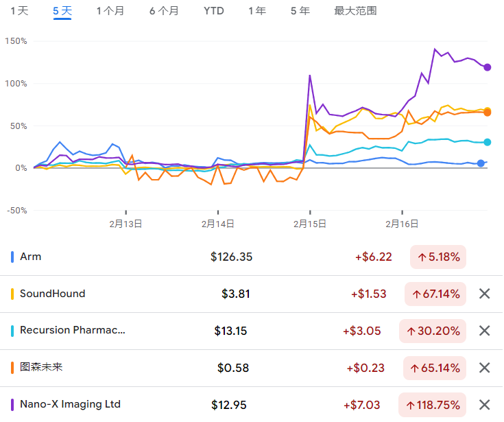Screen dimensions: 504x422
Task: Open the SoundHound stock name
Action: coord(52,294)
